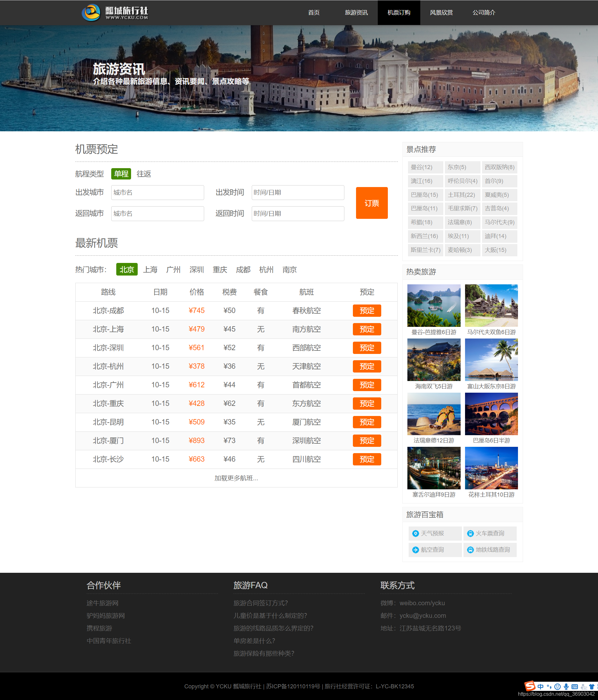This screenshot has height=700, width=598.
Task: Open the weibo.com/ycku contact link
Action: tap(422, 603)
